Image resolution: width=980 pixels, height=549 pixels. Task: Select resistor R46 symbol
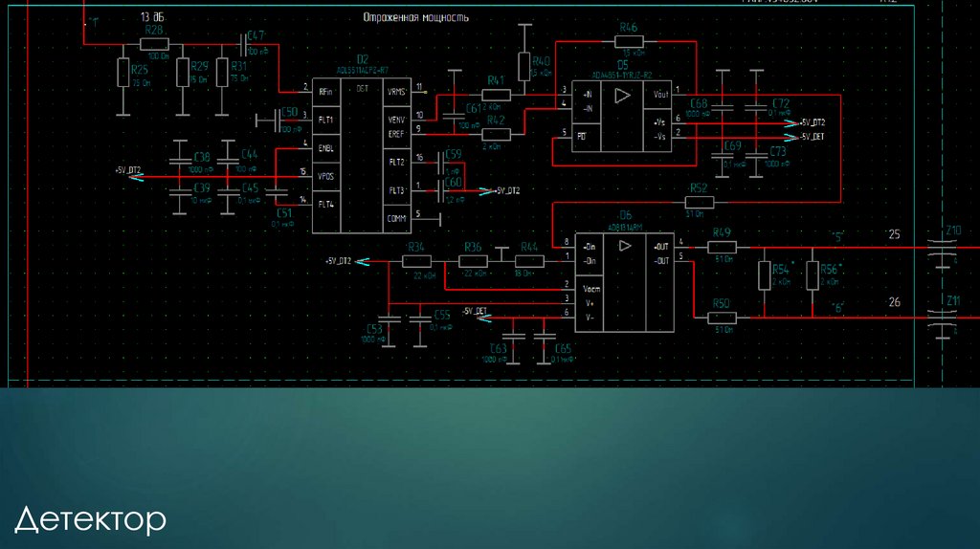click(629, 42)
